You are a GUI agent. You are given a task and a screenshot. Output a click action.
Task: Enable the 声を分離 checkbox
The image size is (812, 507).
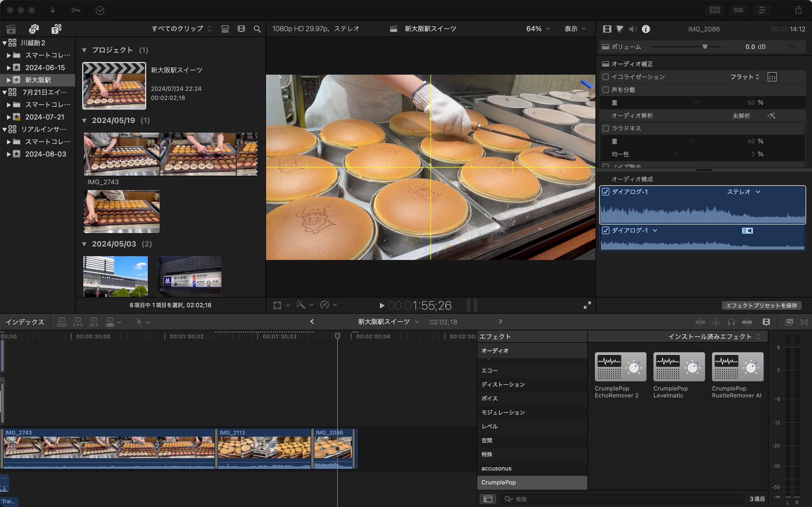pos(606,89)
